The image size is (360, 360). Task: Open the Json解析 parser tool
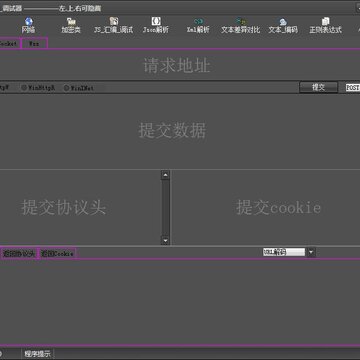[156, 26]
